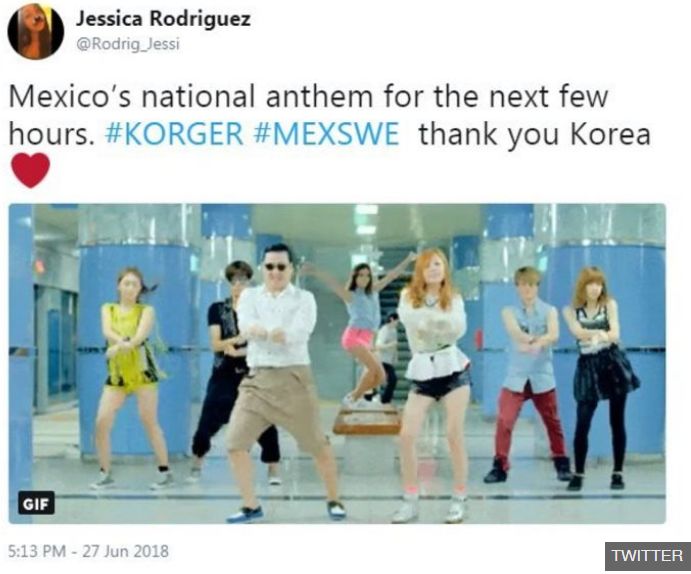
Task: Click the blue pillar behind the yellow-dress dancer
Action: tap(132, 348)
